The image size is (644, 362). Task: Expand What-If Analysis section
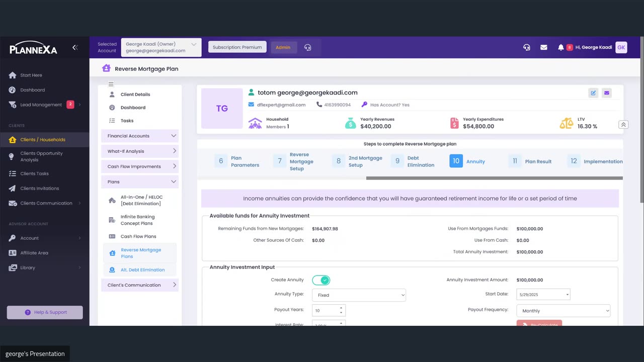coord(140,151)
